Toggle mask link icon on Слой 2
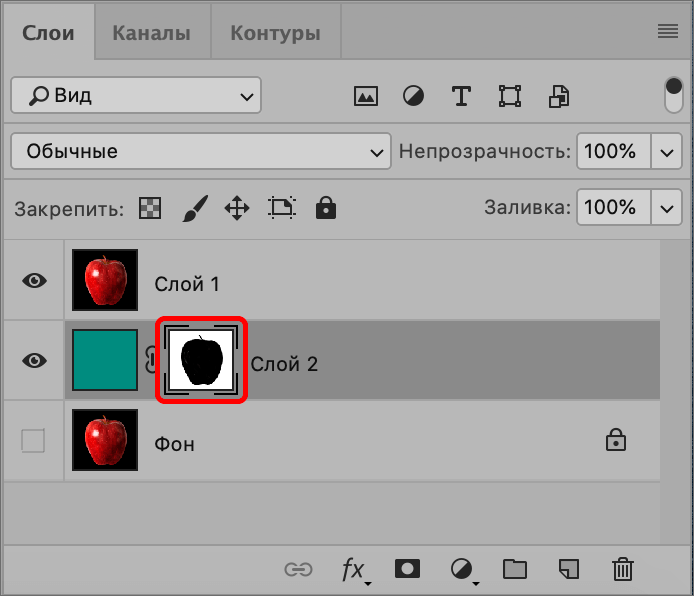Image resolution: width=694 pixels, height=596 pixels. pyautogui.click(x=150, y=360)
